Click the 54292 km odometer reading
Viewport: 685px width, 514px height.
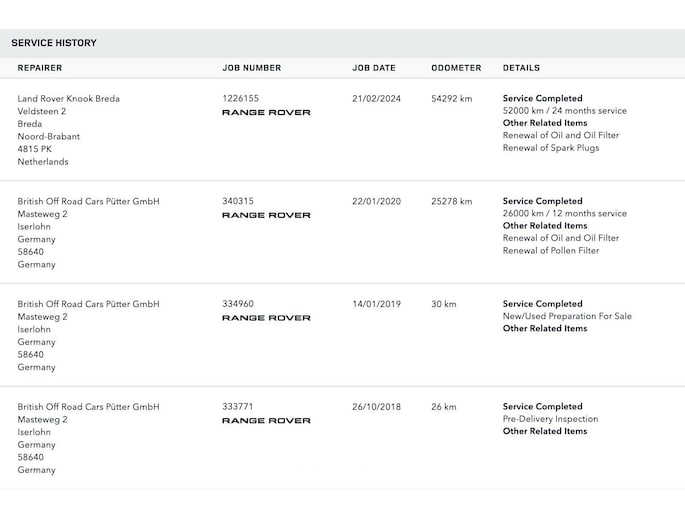tap(452, 99)
